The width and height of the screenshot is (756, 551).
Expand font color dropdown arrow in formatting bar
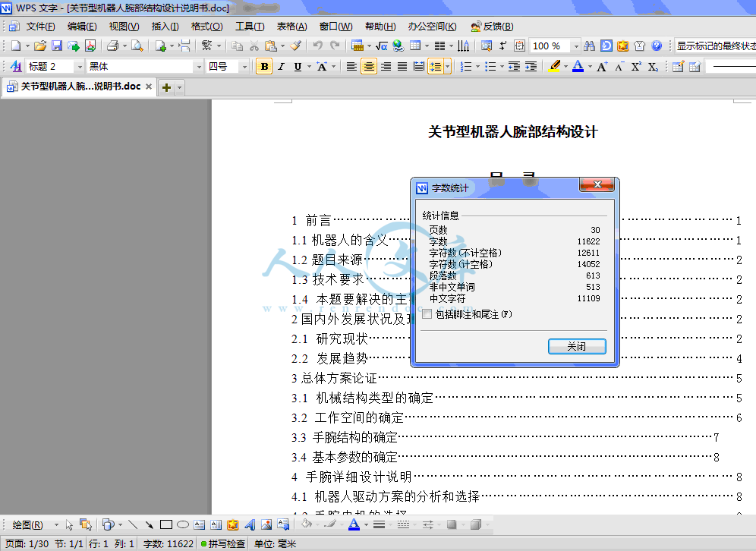(x=590, y=67)
